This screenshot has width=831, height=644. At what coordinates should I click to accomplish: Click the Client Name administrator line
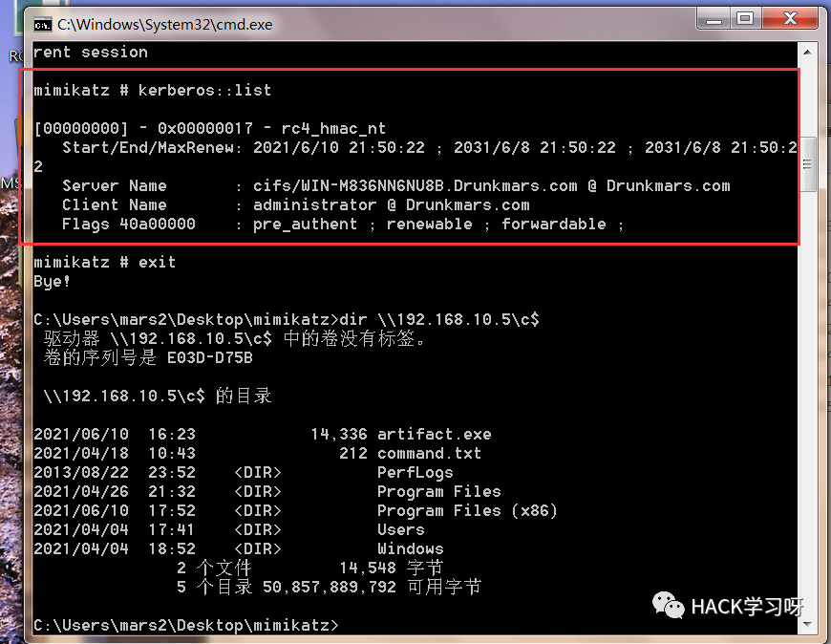point(296,205)
